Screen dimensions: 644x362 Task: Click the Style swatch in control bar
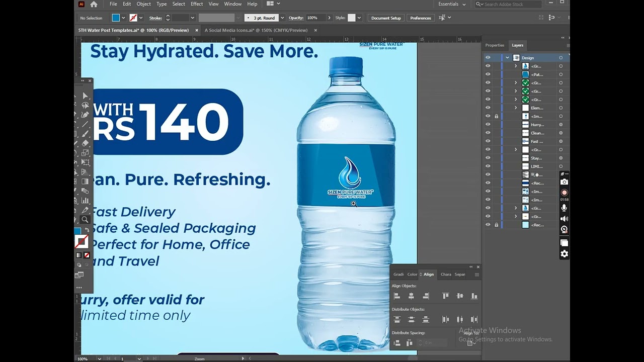(x=352, y=18)
